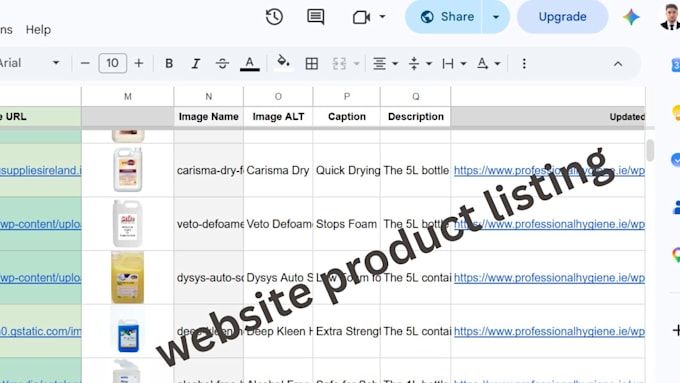Click the side panel add-ons plus icon

pyautogui.click(x=676, y=330)
